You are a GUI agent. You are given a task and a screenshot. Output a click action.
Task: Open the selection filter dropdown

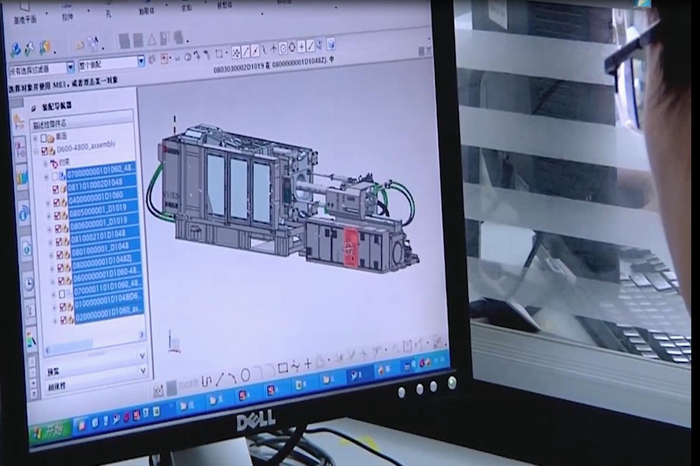point(70,68)
